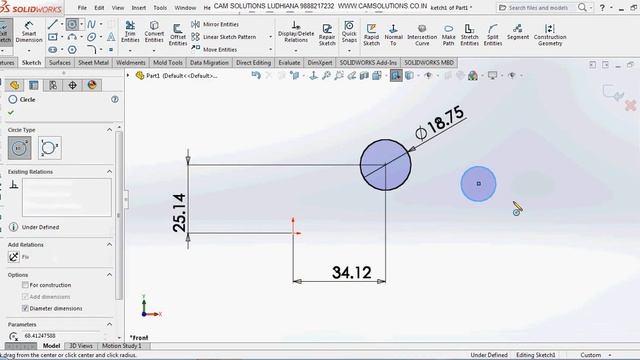Select the Perimeter Circle type

pos(49,148)
